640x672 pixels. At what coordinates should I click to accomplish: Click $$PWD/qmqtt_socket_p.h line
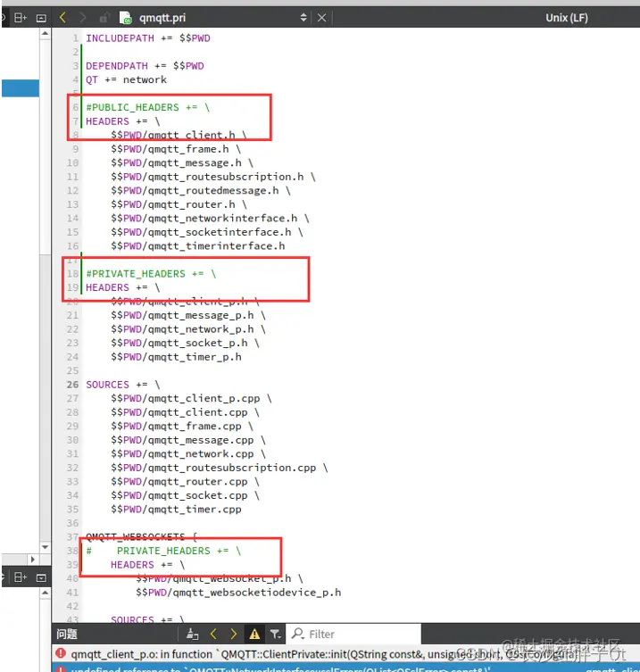click(x=185, y=343)
